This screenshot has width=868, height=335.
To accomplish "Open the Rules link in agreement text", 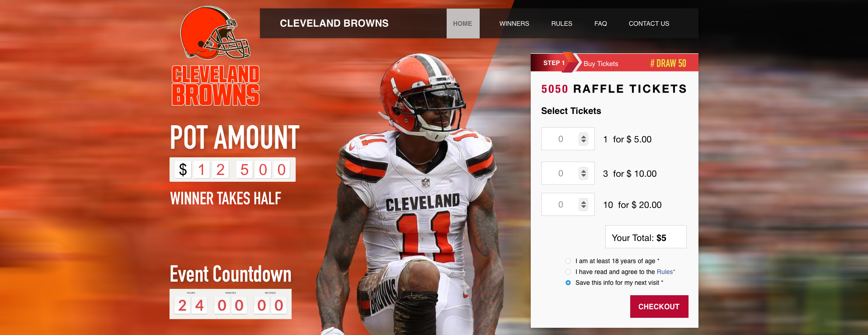I will [x=665, y=272].
